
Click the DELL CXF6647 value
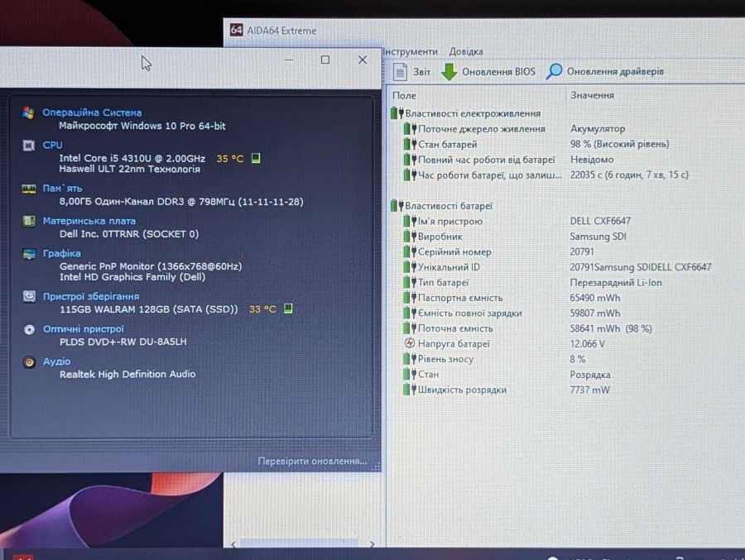point(600,221)
